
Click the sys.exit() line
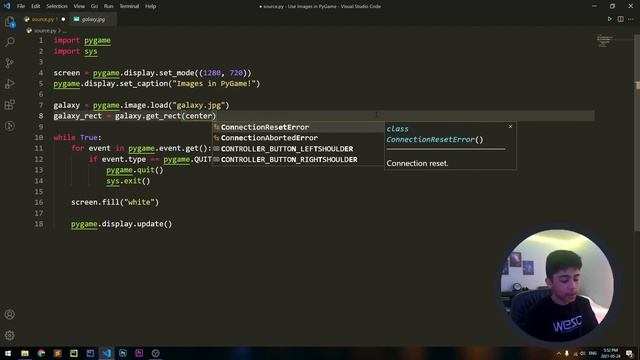click(128, 181)
